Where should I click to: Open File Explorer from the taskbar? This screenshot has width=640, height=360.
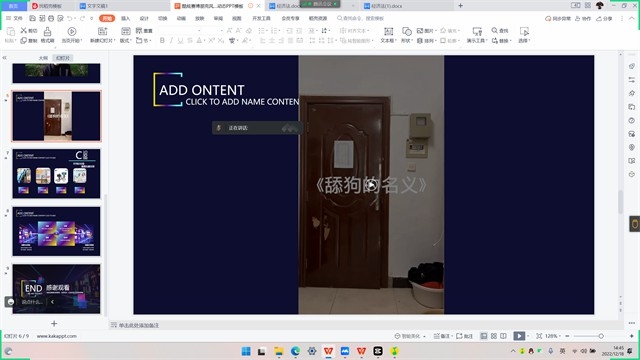[279, 351]
